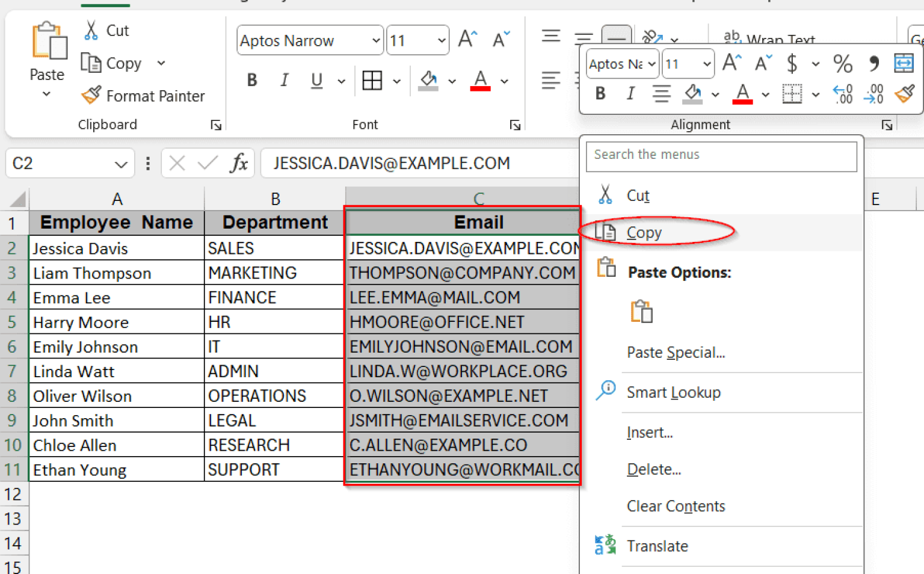Select Copy from the context menu
Viewport: 924px width, 574px height.
coord(644,232)
